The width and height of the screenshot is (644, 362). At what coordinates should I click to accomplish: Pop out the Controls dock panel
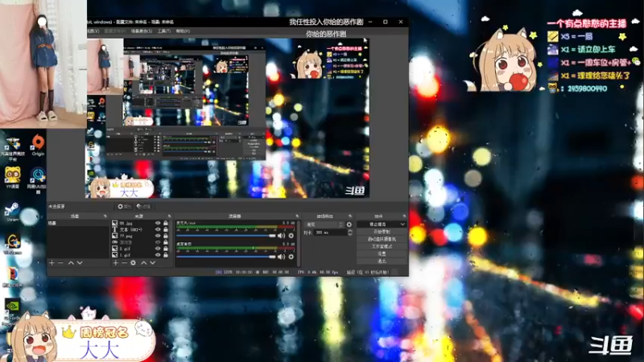[404, 216]
